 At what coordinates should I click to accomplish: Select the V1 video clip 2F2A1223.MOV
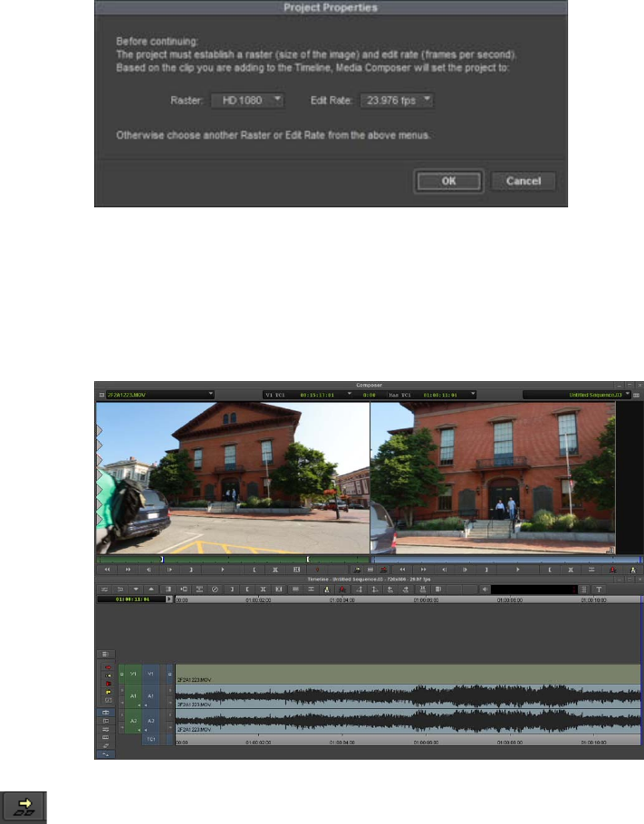click(x=408, y=674)
